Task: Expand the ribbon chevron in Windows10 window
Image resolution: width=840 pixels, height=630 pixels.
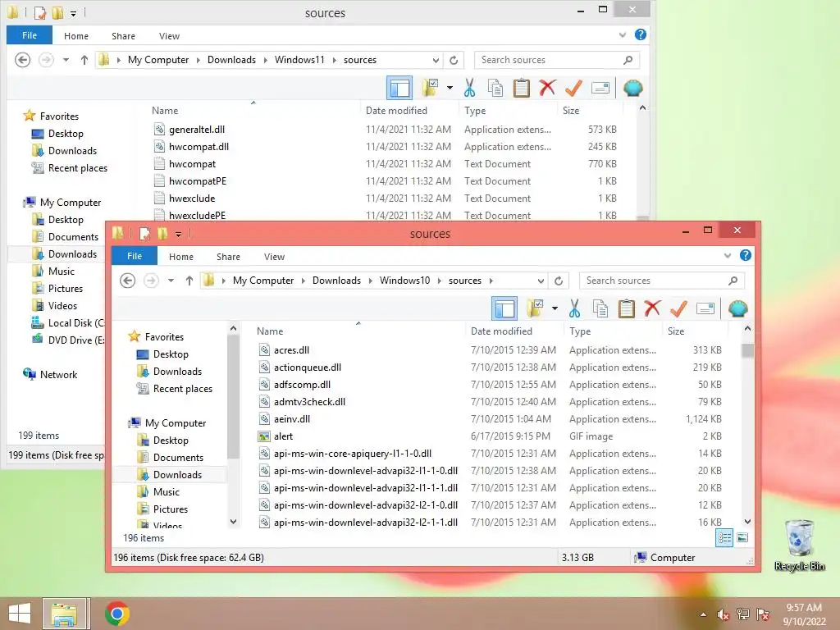Action: [x=727, y=256]
